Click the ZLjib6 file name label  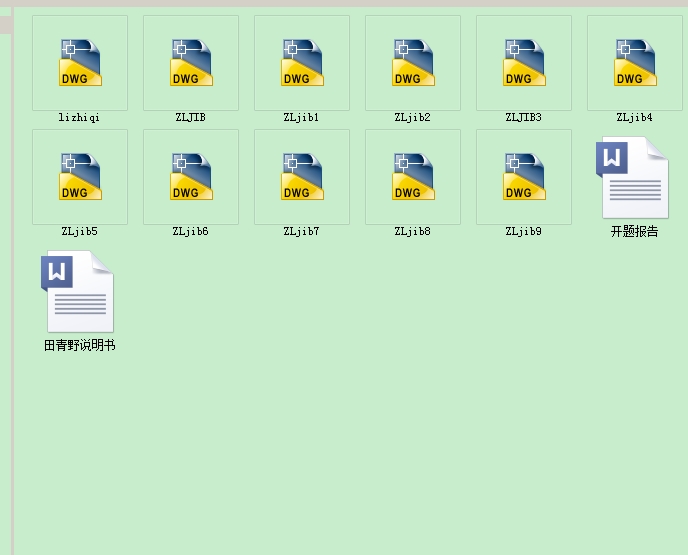[x=190, y=231]
